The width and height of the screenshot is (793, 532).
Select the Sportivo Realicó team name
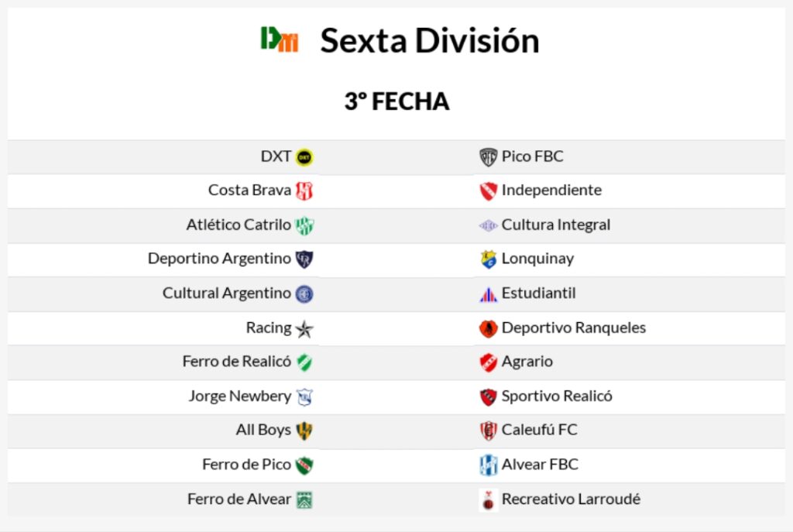coord(557,396)
